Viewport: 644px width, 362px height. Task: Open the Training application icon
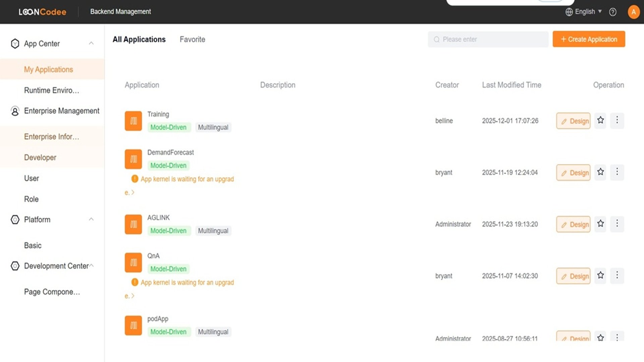[x=133, y=121]
